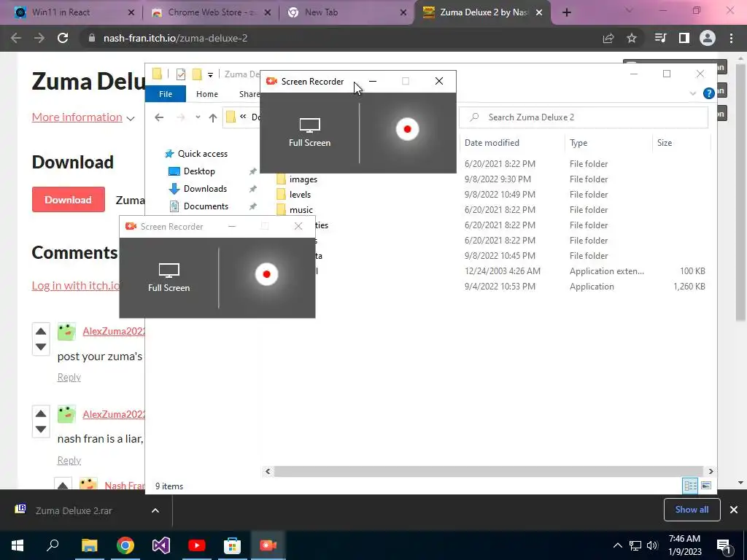Screen dimensions: 747x560
Task: Click the Chrome address bar URL
Action: [175, 38]
